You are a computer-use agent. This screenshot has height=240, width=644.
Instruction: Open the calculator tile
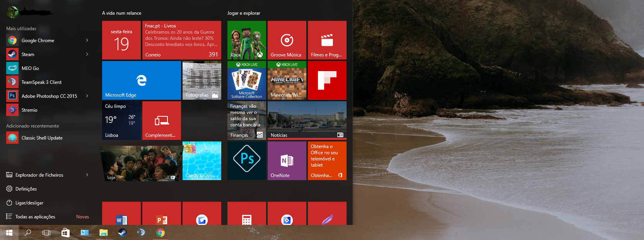pos(247,213)
